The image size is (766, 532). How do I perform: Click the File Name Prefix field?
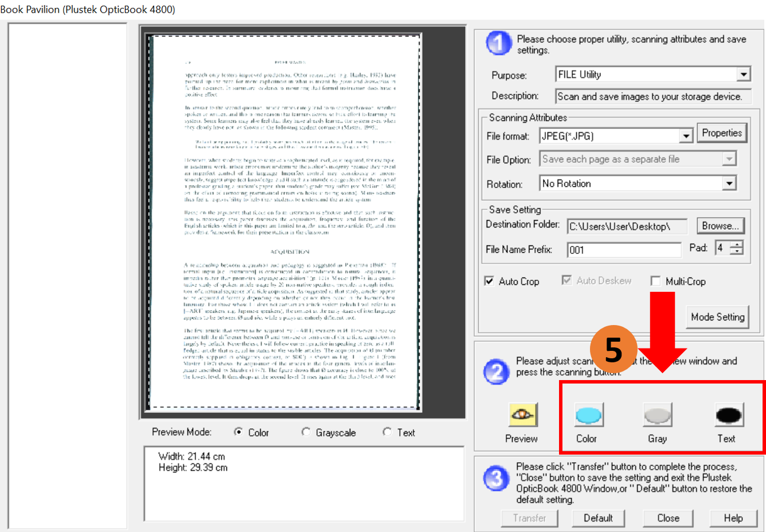(623, 250)
